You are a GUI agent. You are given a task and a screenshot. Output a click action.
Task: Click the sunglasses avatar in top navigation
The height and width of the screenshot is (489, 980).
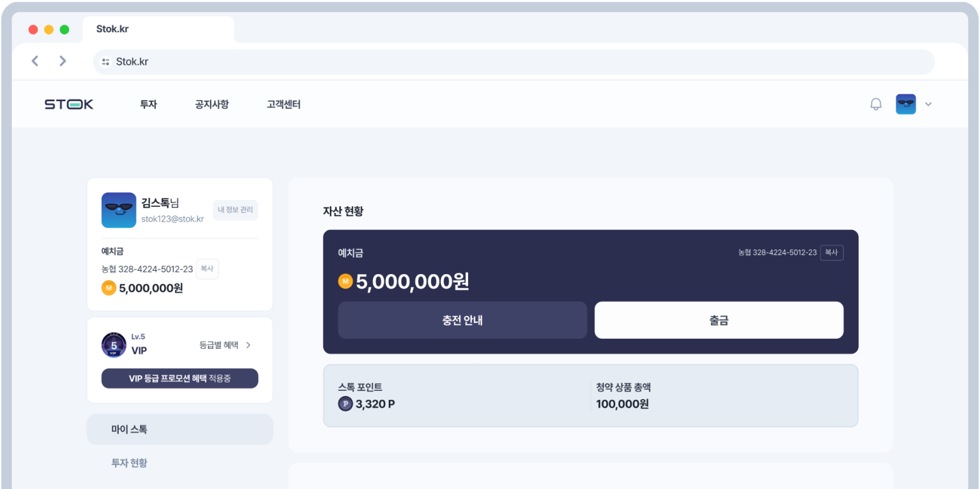pos(906,104)
